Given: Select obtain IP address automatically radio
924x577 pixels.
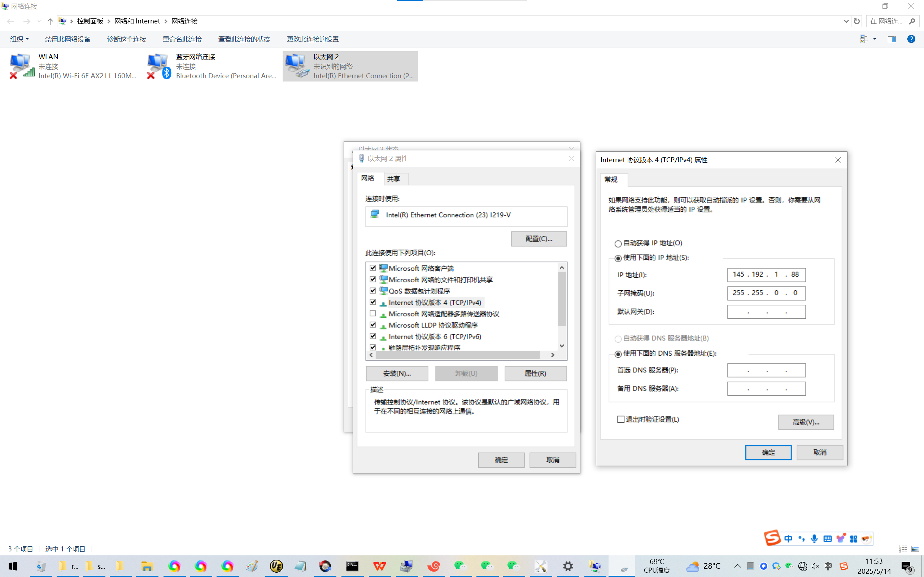Looking at the screenshot, I should click(x=618, y=243).
